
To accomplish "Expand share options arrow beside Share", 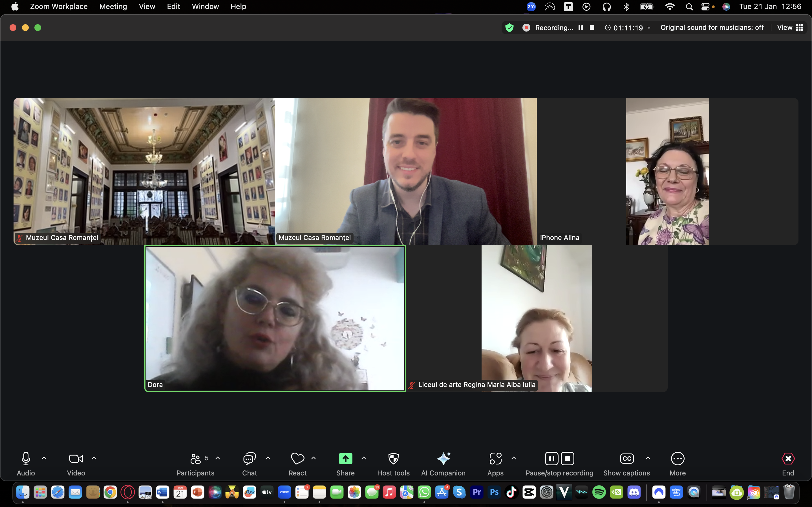I will click(364, 458).
